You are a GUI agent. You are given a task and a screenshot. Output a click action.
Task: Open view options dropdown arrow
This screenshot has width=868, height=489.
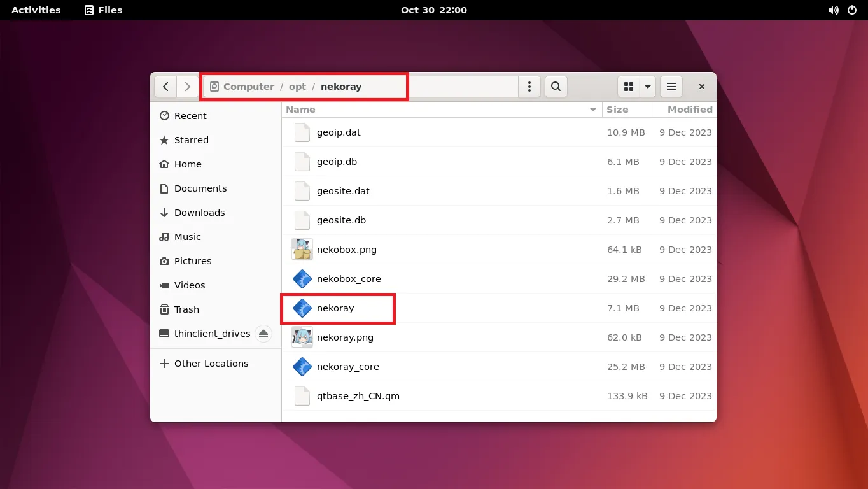(648, 87)
